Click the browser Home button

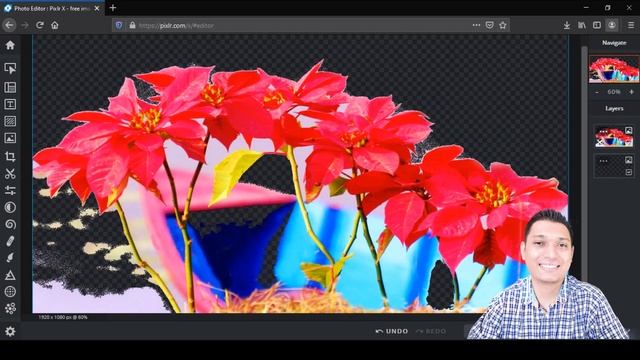(55, 25)
